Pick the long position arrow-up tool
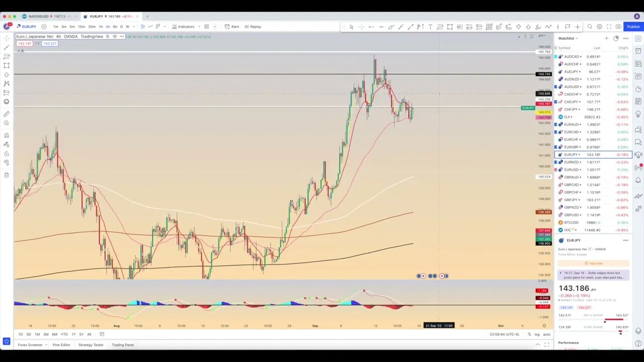This screenshot has width=644, height=362. [528, 27]
